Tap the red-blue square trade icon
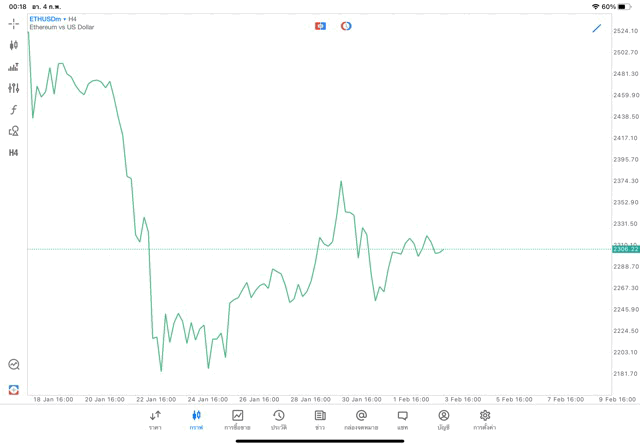640x447 pixels. pyautogui.click(x=320, y=26)
